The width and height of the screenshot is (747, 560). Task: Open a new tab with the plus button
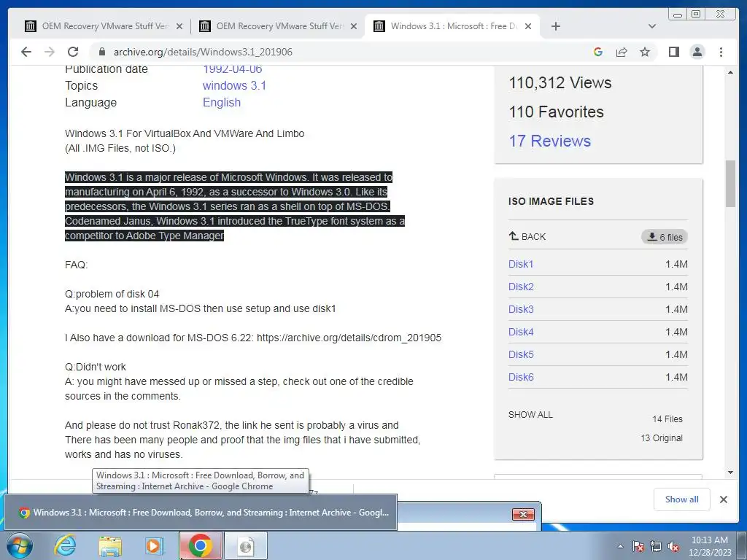555,26
